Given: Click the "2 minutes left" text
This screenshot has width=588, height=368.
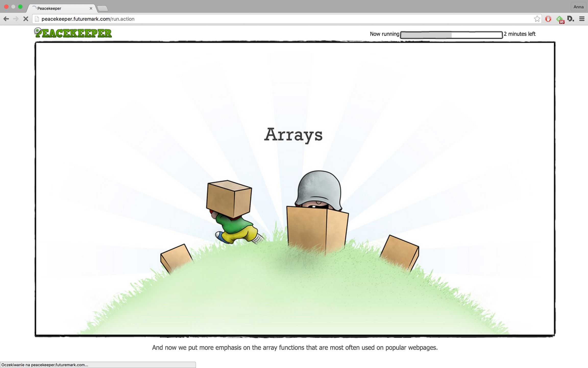Looking at the screenshot, I should [520, 34].
